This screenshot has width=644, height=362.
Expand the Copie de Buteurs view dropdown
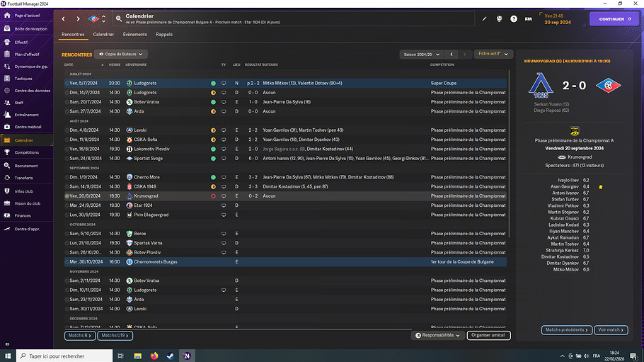[121, 54]
